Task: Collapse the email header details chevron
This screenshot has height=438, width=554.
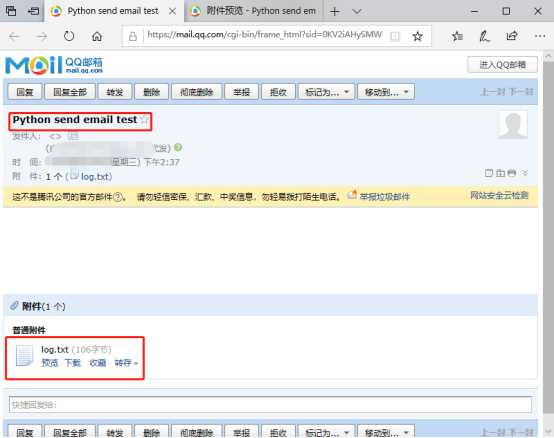Action: point(525,173)
